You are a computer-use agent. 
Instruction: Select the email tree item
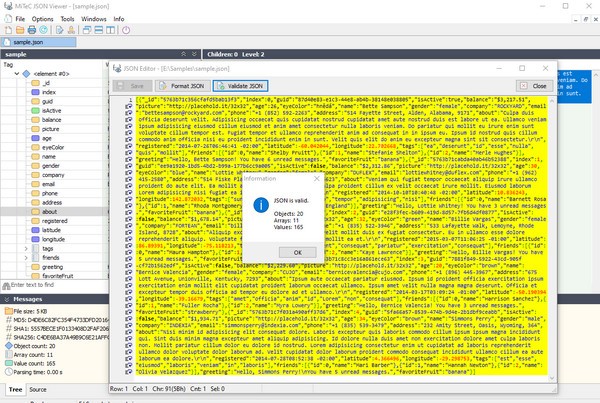tap(48, 184)
